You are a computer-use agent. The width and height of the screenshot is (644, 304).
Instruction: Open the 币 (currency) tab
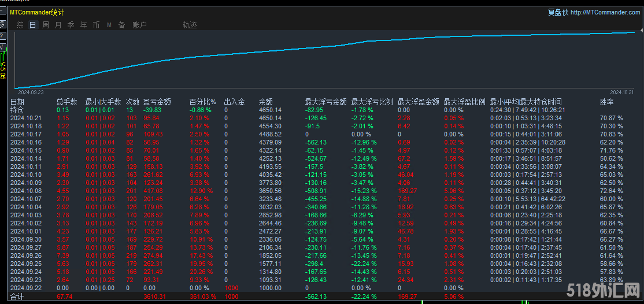click(97, 25)
